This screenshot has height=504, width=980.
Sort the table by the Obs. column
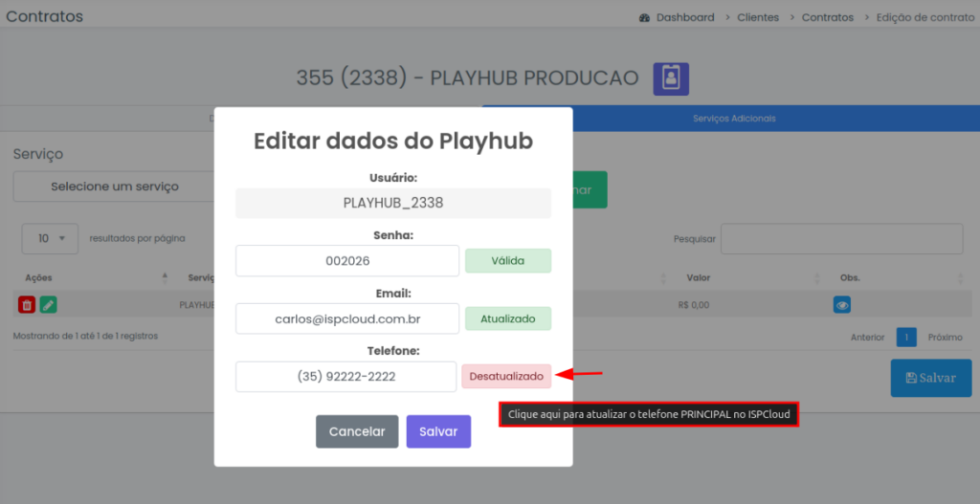850,277
